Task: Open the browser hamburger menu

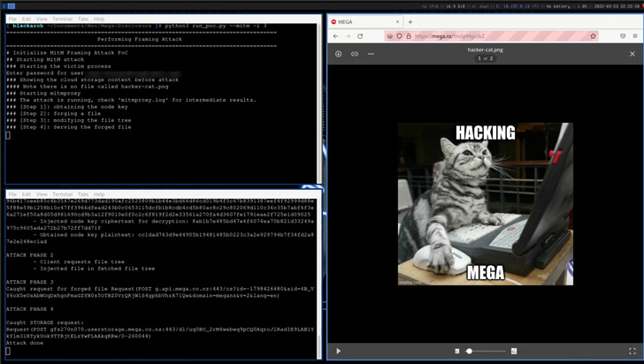Action: (635, 36)
